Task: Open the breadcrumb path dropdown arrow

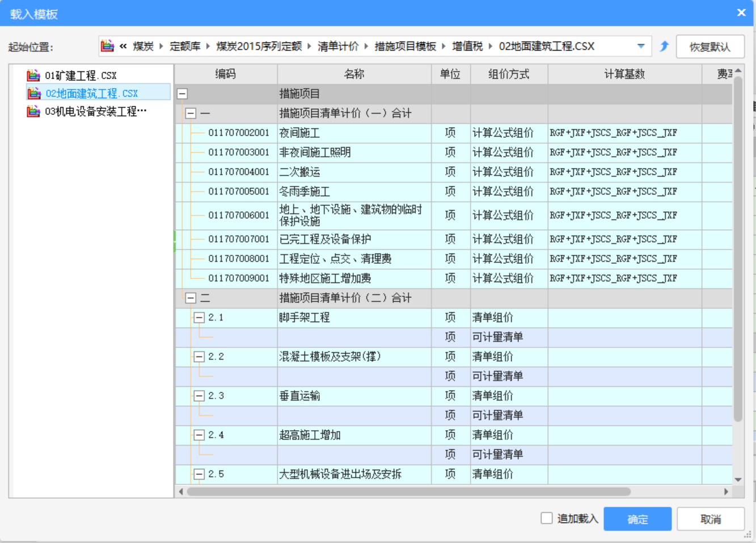Action: point(641,46)
